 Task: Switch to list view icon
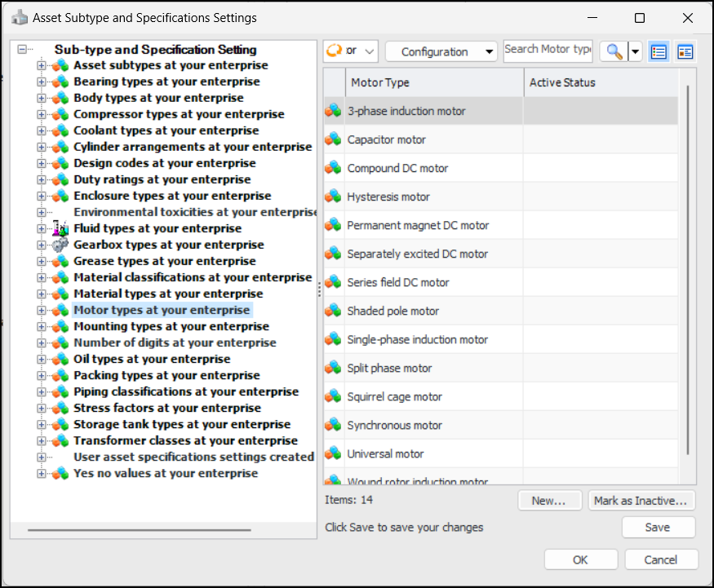tap(659, 51)
